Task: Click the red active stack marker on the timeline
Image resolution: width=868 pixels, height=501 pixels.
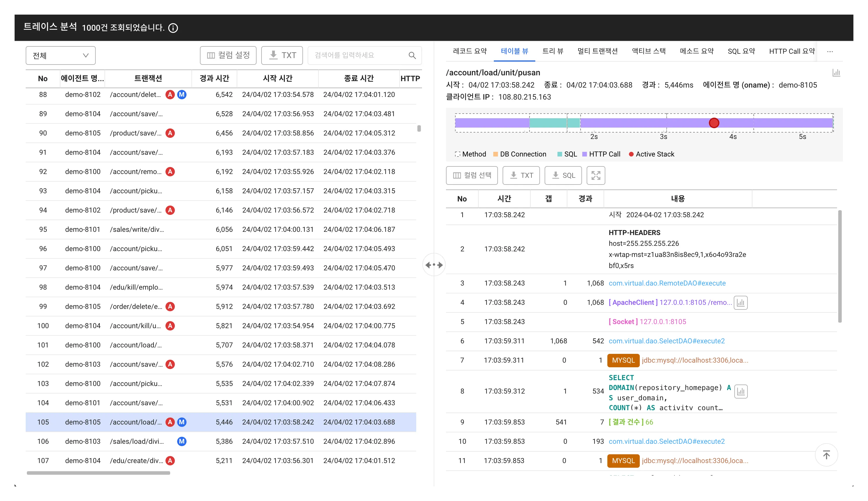Action: (x=714, y=123)
